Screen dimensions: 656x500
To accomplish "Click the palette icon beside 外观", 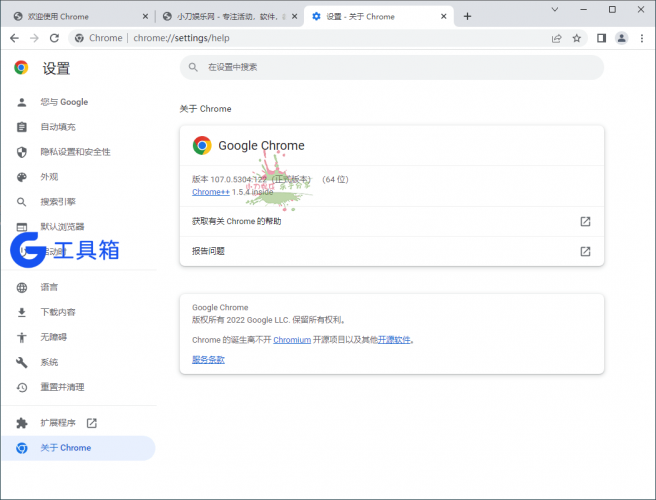I will point(22,177).
